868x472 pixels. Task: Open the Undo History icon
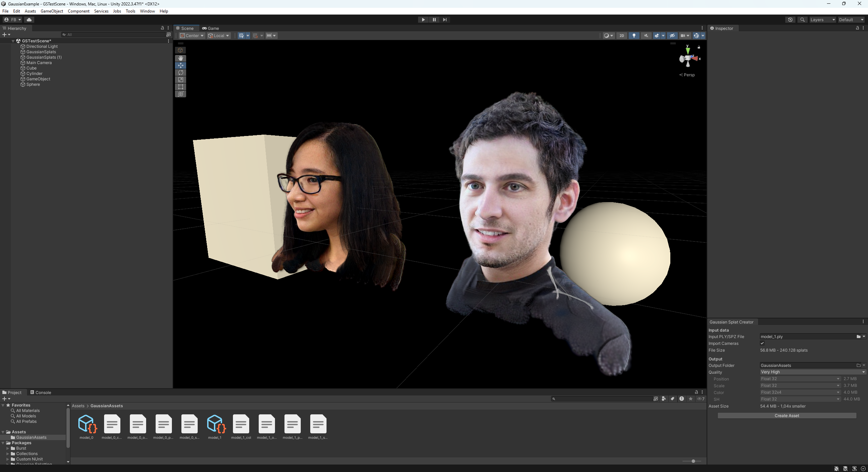(790, 20)
